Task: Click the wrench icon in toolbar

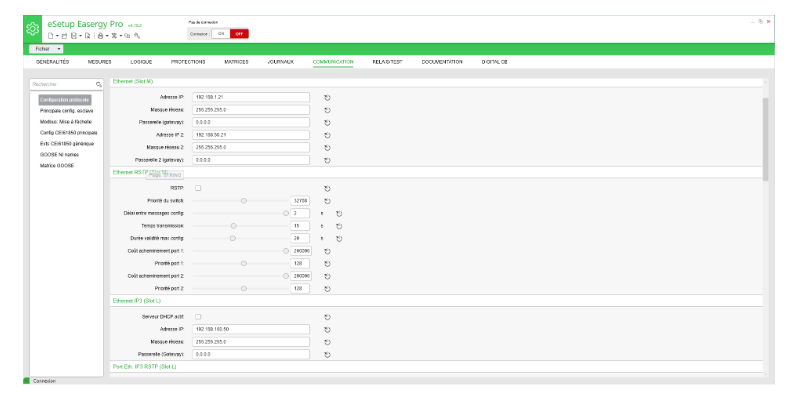Action: [x=137, y=36]
